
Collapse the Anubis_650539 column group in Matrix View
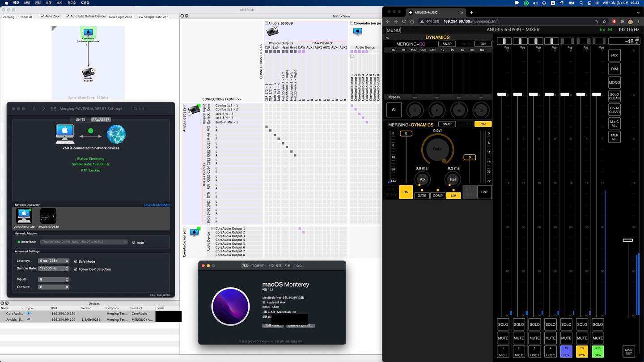tap(267, 23)
